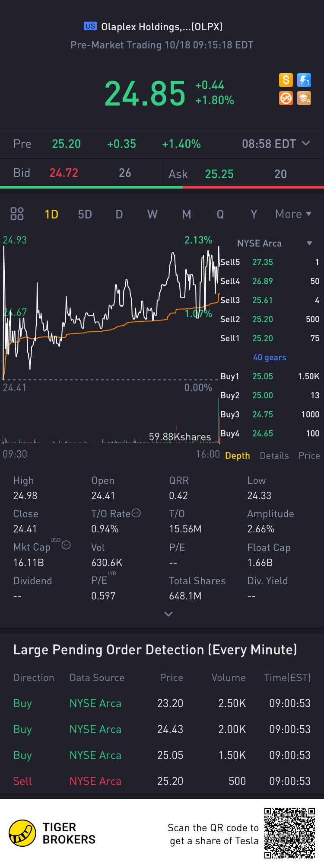Tap the Large Pending Order Detection heading
The width and height of the screenshot is (324, 868).
[x=155, y=650]
